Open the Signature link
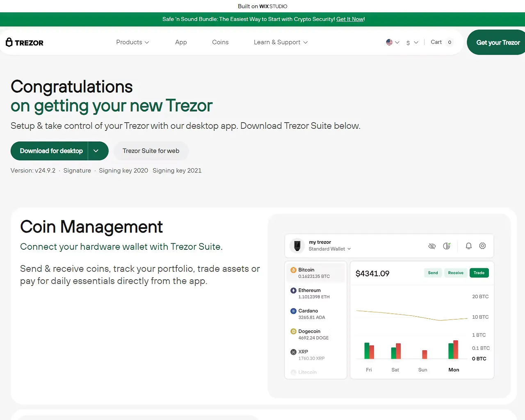The width and height of the screenshot is (525, 420). coord(77,171)
